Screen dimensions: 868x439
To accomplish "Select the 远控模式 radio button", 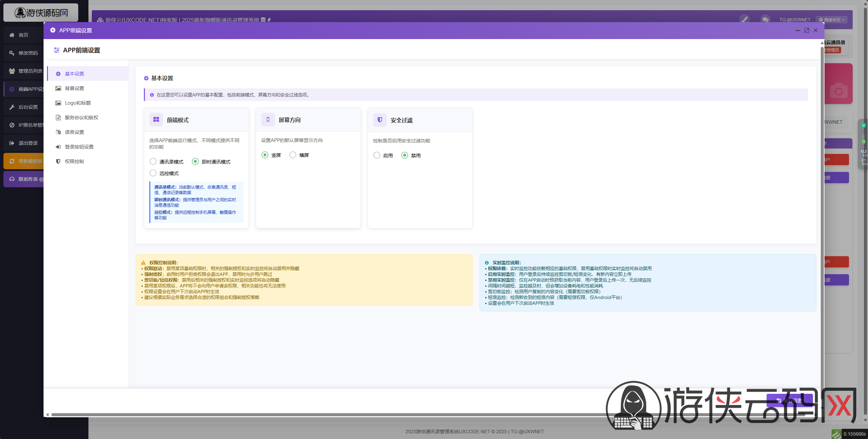I will (x=153, y=173).
